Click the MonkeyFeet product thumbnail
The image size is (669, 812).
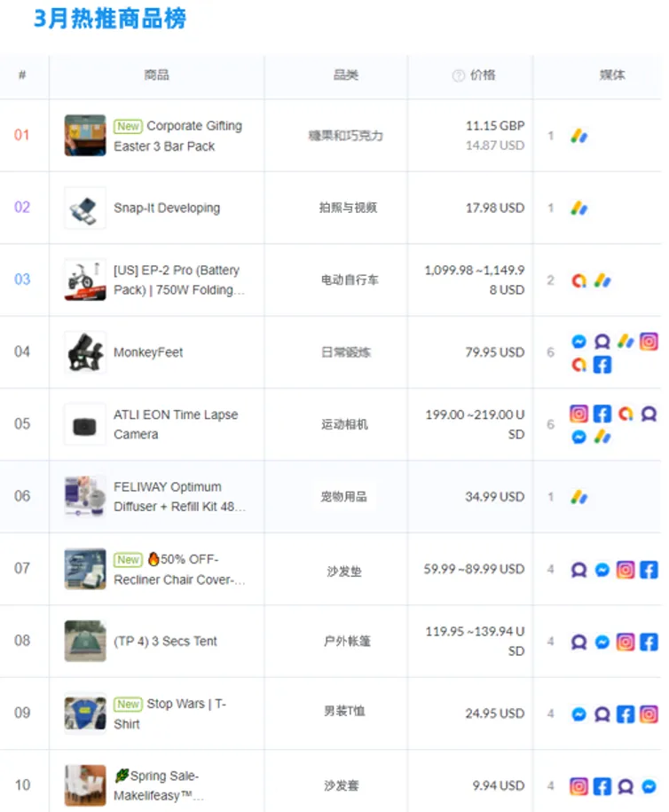85,352
